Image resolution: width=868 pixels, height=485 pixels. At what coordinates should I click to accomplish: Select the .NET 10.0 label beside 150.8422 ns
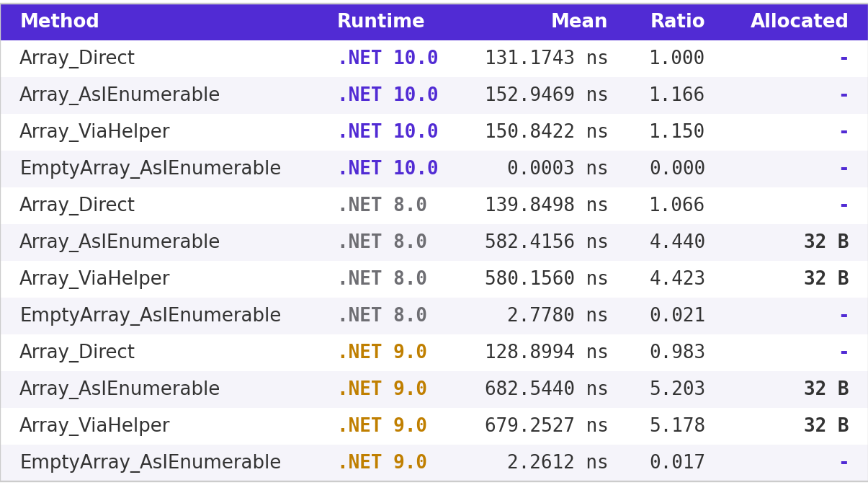click(388, 132)
